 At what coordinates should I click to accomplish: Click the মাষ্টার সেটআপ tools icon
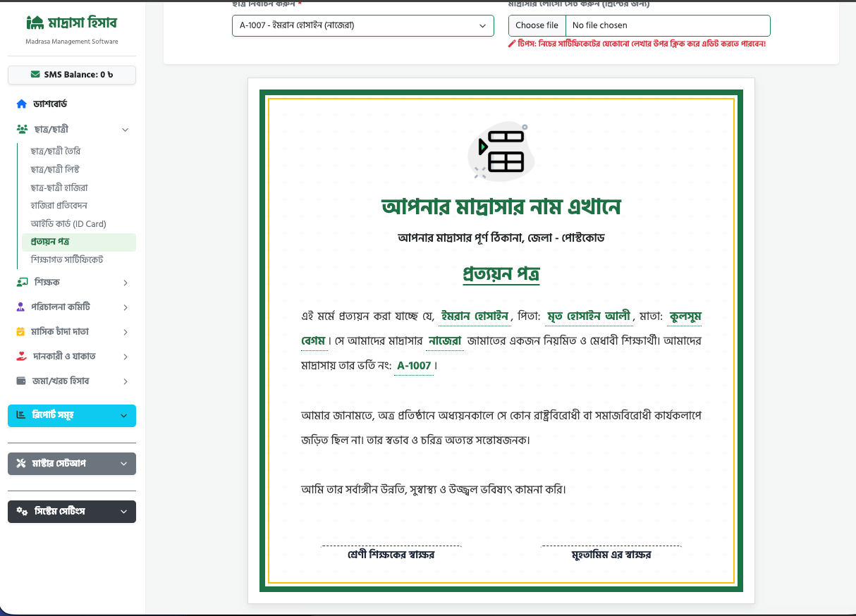[x=21, y=463]
